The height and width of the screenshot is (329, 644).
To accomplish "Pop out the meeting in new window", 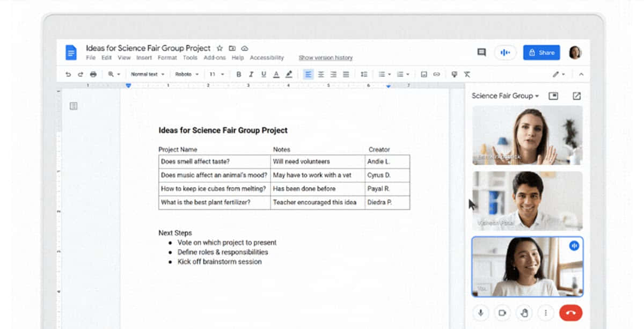I will coord(576,96).
